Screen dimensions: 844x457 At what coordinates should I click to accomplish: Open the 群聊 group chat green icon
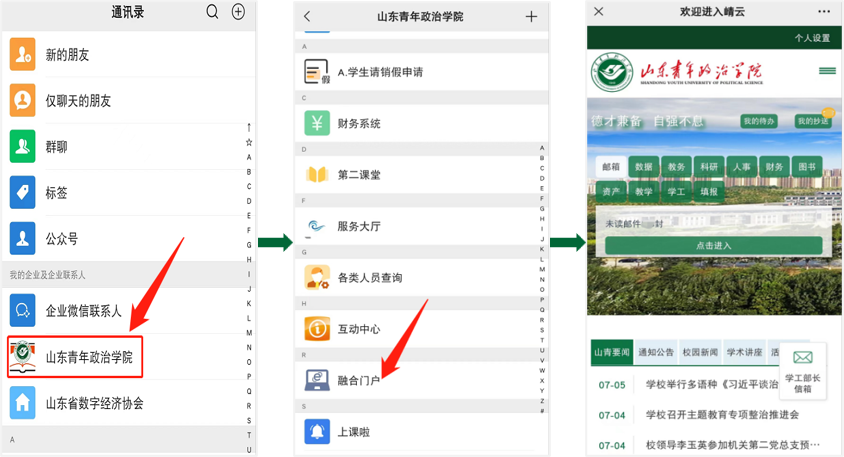23,146
